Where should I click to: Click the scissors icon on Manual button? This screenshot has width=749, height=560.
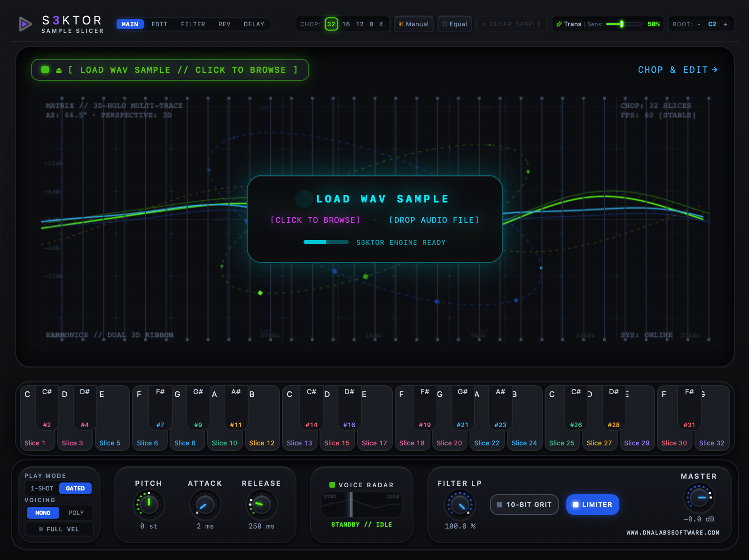tap(401, 24)
